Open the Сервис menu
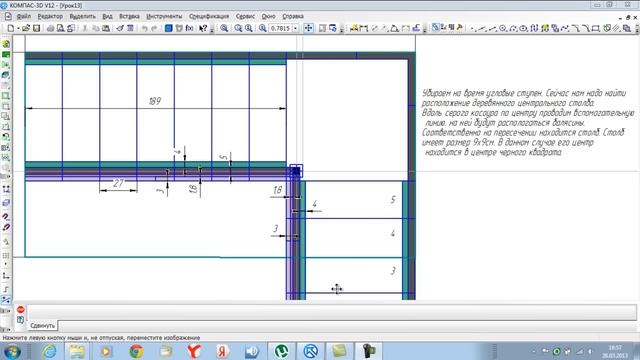The width and height of the screenshot is (640, 360). pos(245,16)
